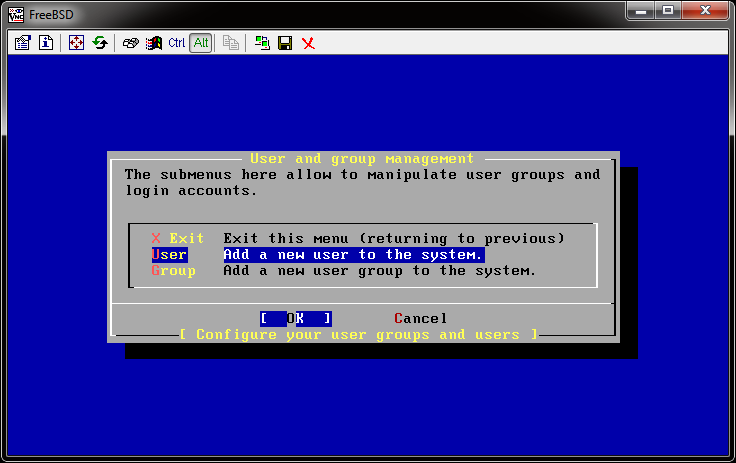Screen dimensions: 736x463
Task: Select the 'Group' menu entry
Action: pyautogui.click(x=174, y=271)
